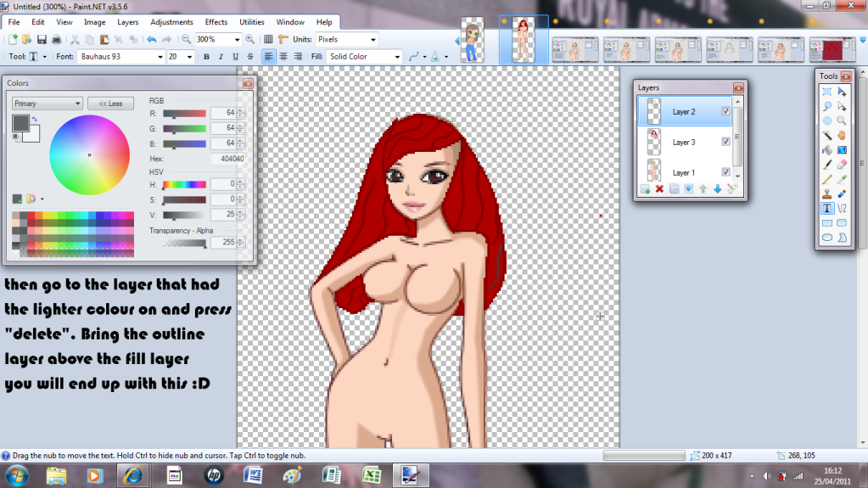
Task: Select the Move Selected Pixels tool
Action: [842, 92]
